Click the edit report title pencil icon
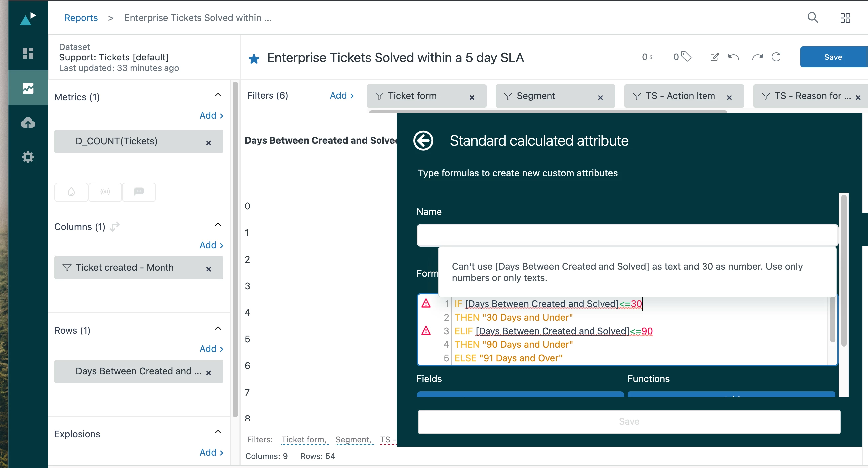This screenshot has height=468, width=868. [x=714, y=57]
